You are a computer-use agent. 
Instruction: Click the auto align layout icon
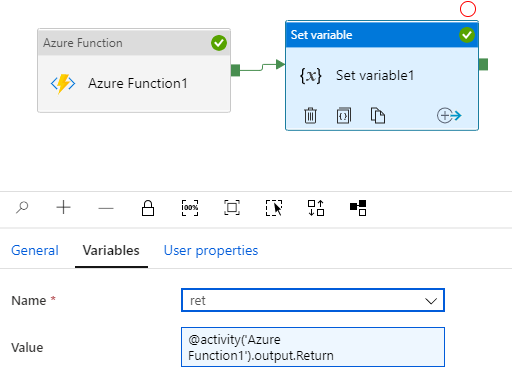click(316, 208)
